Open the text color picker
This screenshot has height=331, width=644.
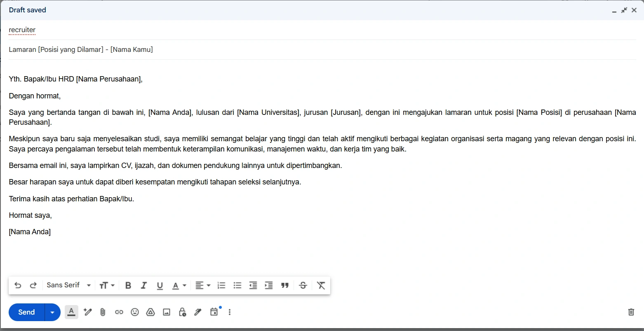[179, 285]
